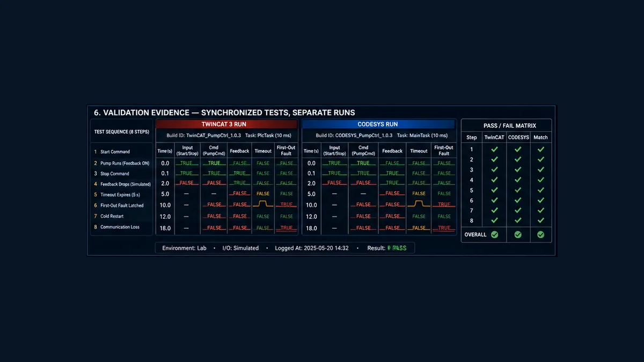Screen dimensions: 644x362
Task: Click the Timeout pulse at 10.0 in TwinCAT run
Action: click(x=263, y=204)
